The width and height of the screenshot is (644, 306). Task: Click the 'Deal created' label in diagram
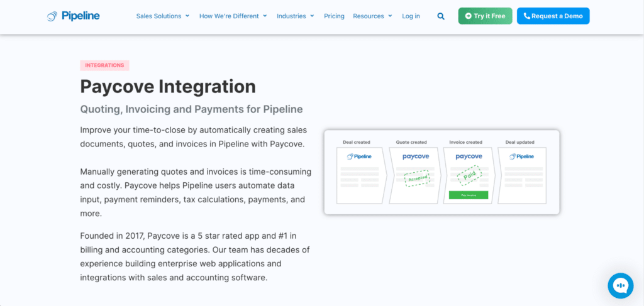[x=357, y=143]
